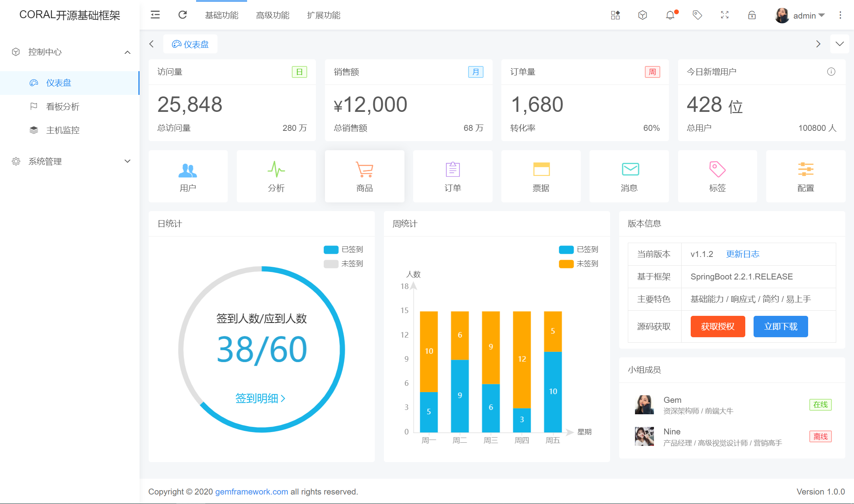This screenshot has width=854, height=504.
Task: Click 周一 orange bar segment labeled 10
Action: [429, 351]
